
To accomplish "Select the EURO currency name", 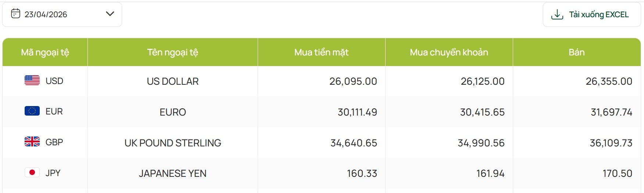I will click(173, 112).
